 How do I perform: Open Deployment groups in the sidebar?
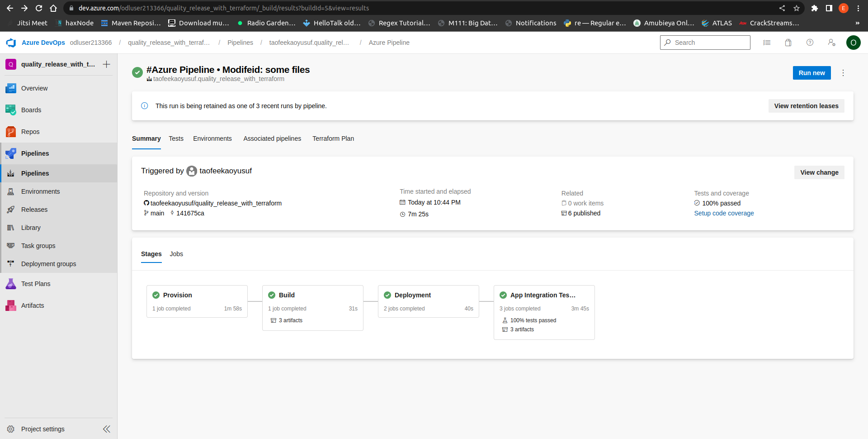59,264
